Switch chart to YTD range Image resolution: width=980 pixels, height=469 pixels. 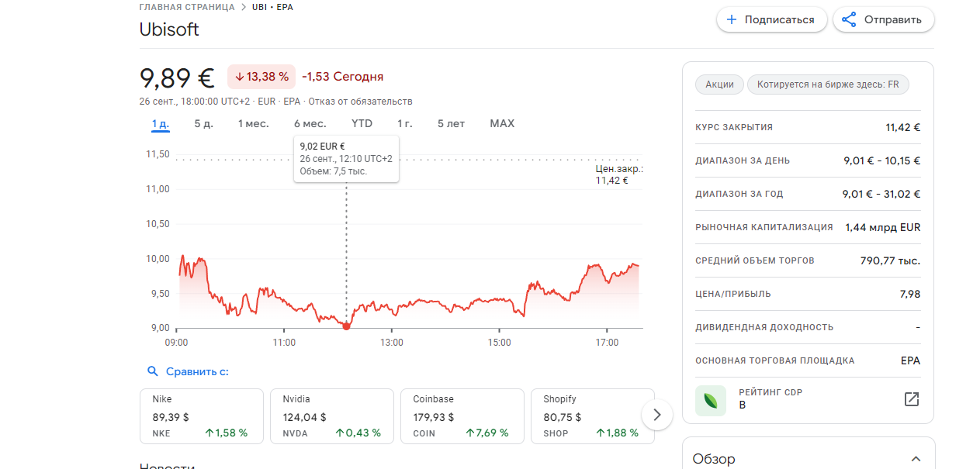pos(362,124)
